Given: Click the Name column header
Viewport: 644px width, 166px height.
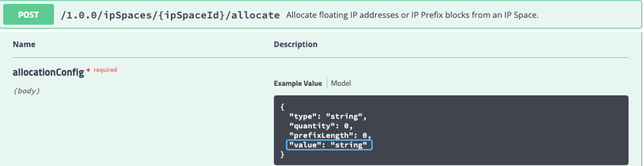Looking at the screenshot, I should pyautogui.click(x=24, y=44).
